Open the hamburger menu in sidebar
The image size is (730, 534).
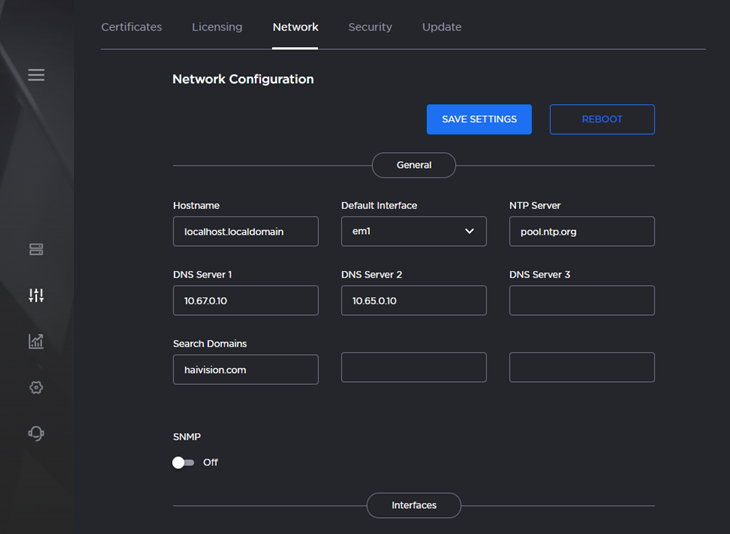36,75
